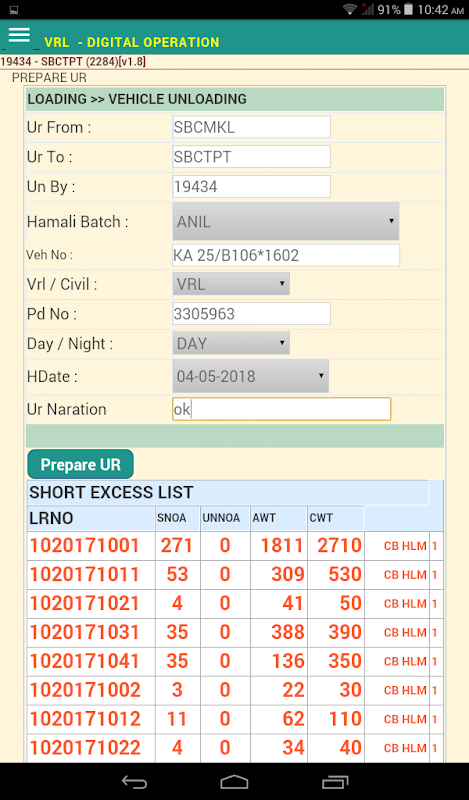Tap the screenshot notification icon in status bar
The width and height of the screenshot is (469, 800).
14,10
